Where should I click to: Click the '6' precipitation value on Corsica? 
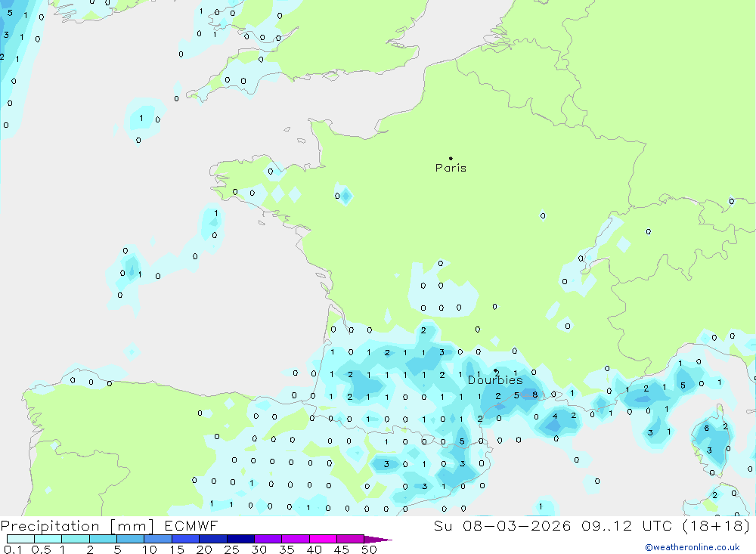(707, 428)
